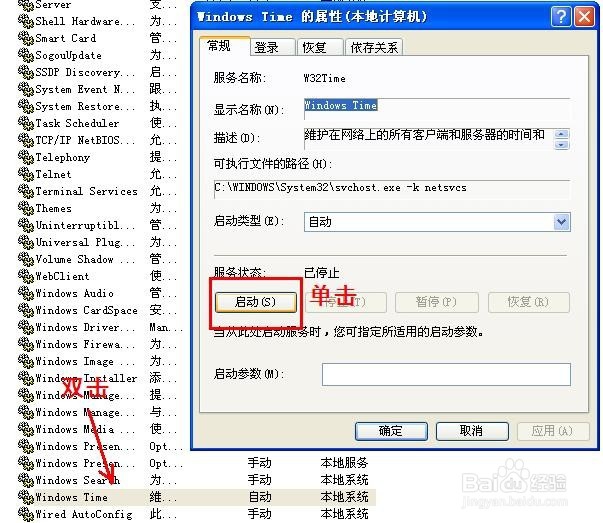Screen dimensions: 603x523
Task: Select the Themes service name
Action: [53, 208]
